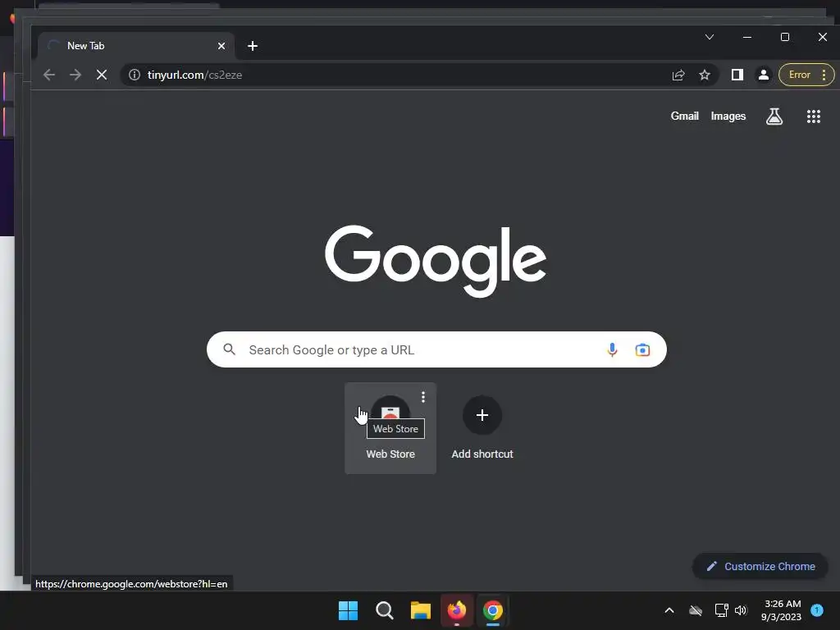Open the Google apps grid

coord(814,116)
